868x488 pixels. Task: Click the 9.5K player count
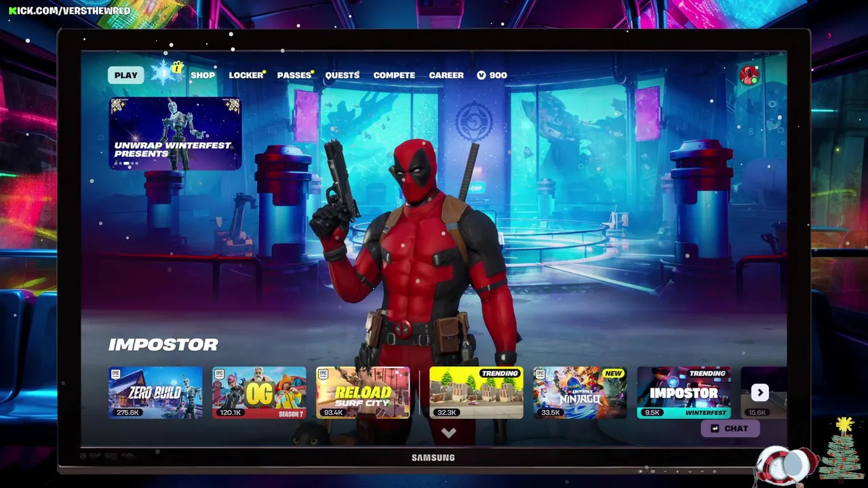[652, 412]
